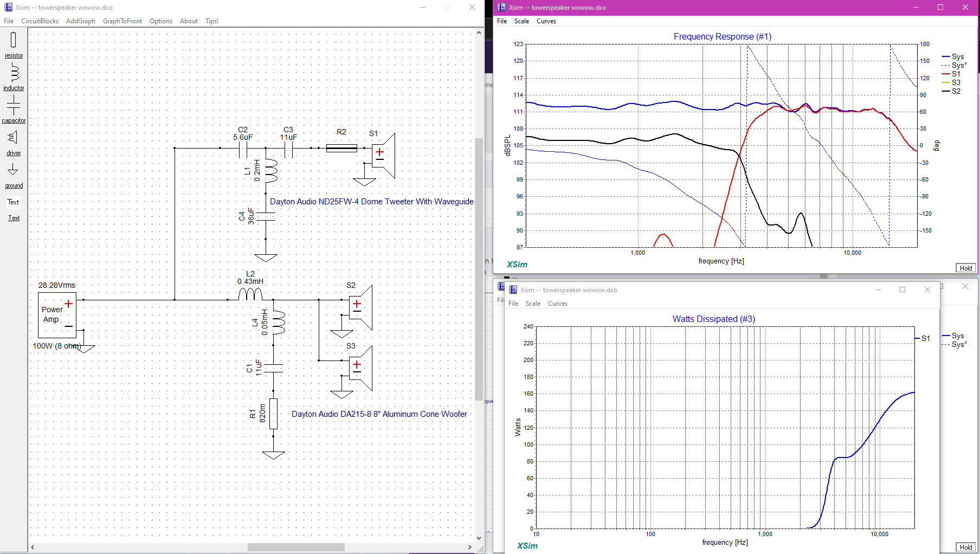Open the CircuitBlocks menu

40,21
